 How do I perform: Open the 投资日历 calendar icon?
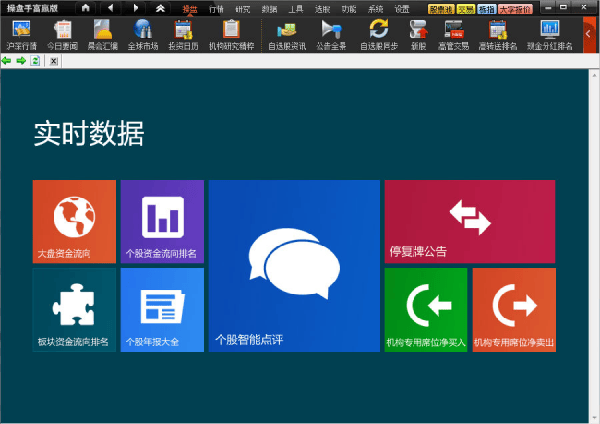tap(183, 34)
